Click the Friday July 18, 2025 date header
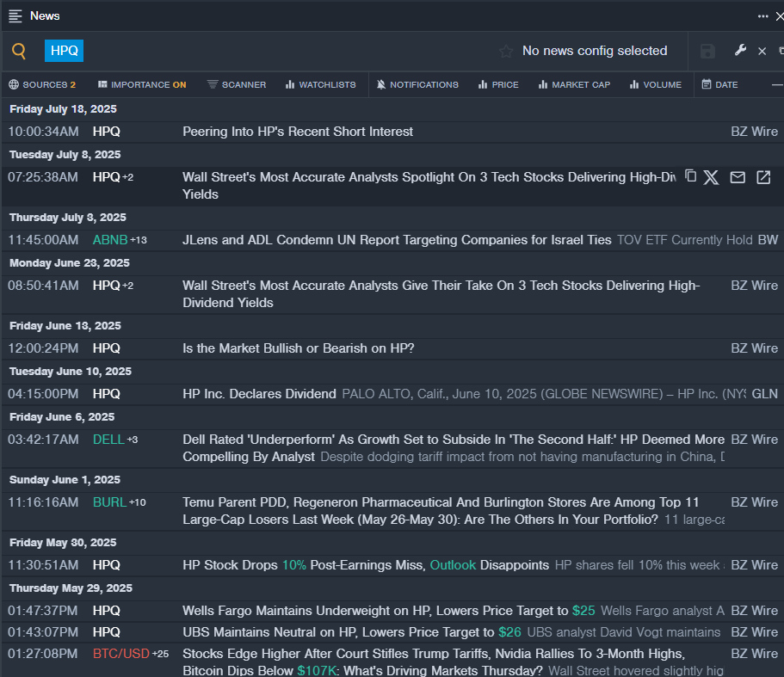The width and height of the screenshot is (784, 677). (x=63, y=109)
